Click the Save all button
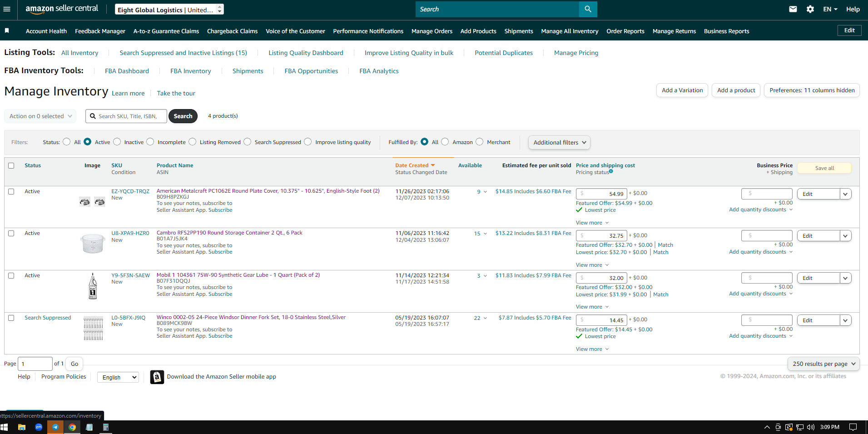 (x=824, y=168)
